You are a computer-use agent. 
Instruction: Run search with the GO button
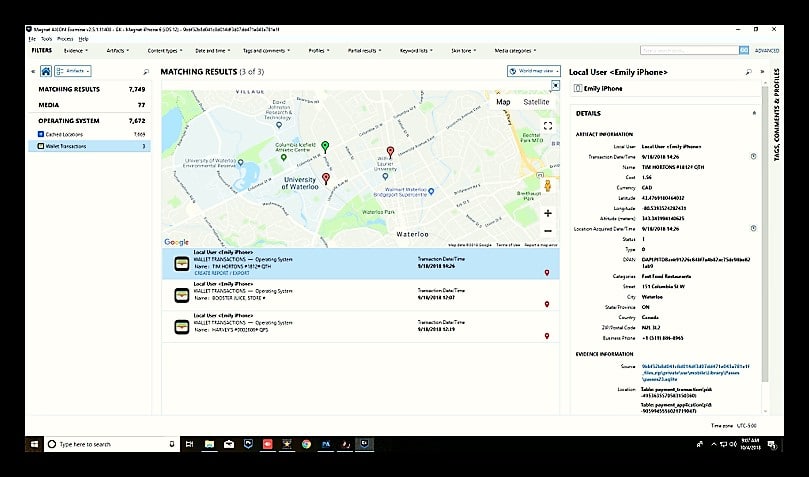744,50
